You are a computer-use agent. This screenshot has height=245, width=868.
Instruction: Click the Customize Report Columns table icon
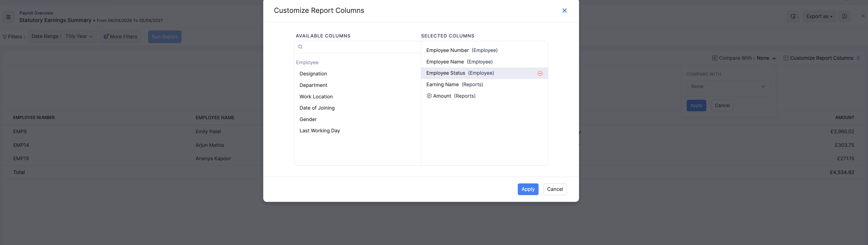pyautogui.click(x=786, y=58)
